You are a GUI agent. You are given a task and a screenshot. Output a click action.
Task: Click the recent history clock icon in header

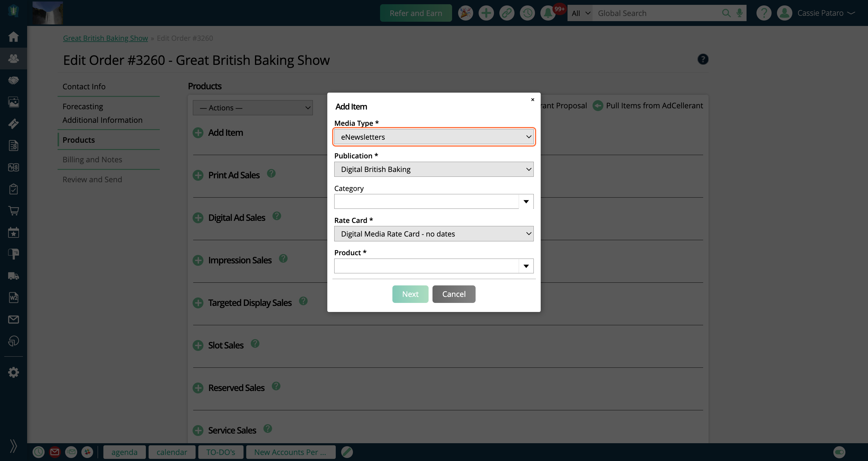(x=527, y=13)
